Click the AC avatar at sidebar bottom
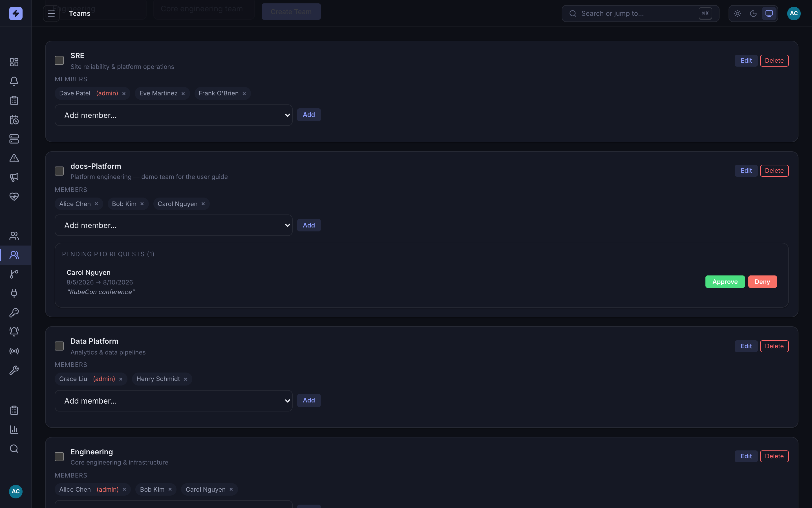 click(x=16, y=491)
